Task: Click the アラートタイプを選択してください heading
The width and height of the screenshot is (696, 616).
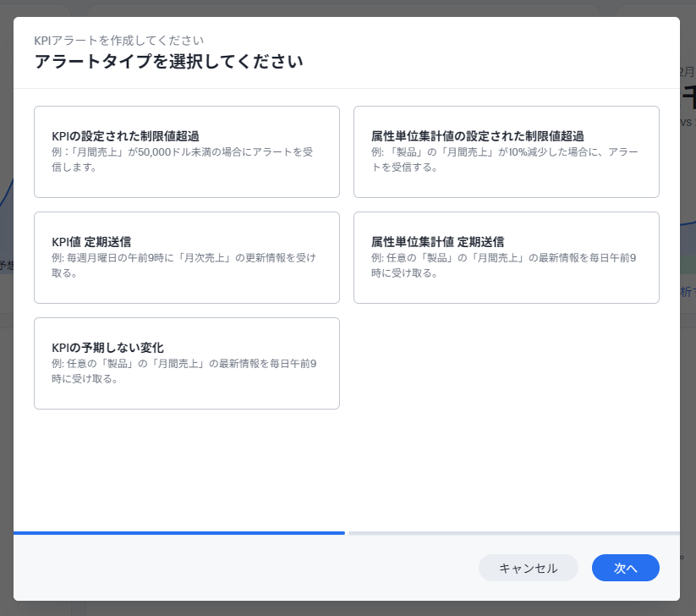Action: click(x=168, y=62)
